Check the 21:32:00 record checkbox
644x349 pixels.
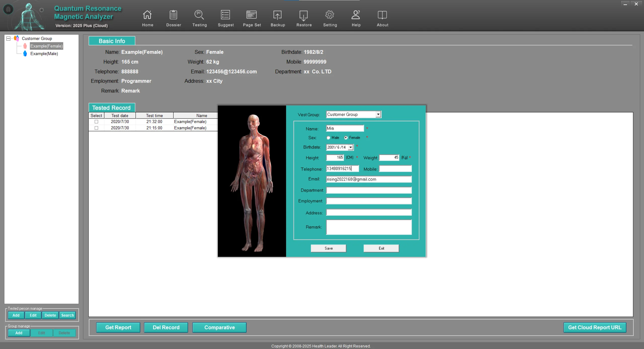click(96, 122)
